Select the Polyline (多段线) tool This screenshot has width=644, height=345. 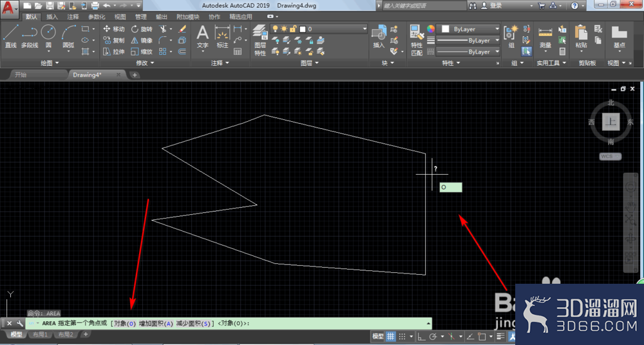click(x=30, y=36)
